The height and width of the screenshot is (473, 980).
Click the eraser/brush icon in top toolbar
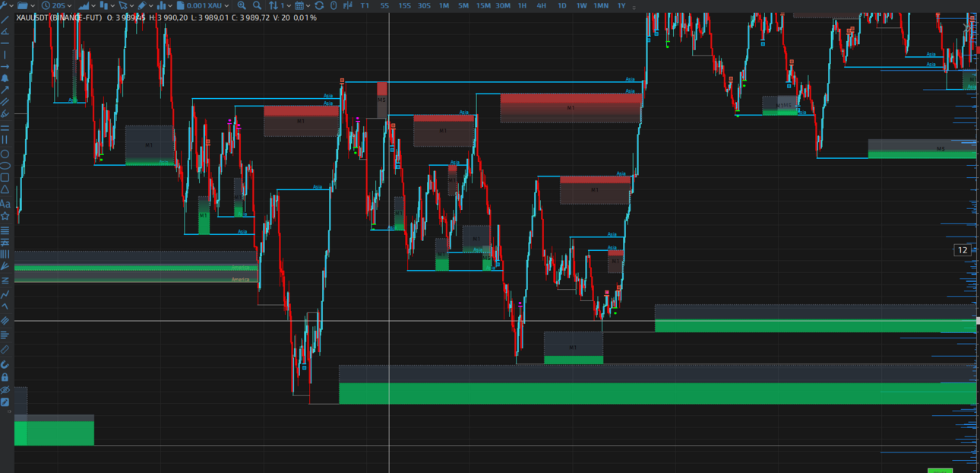pos(142,5)
